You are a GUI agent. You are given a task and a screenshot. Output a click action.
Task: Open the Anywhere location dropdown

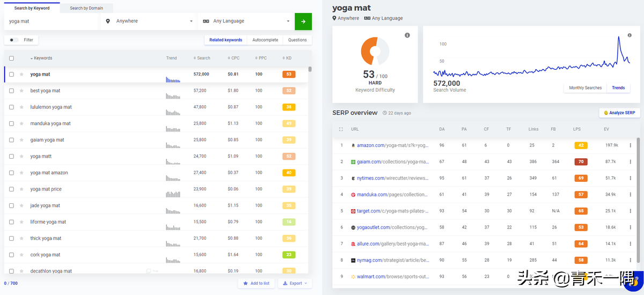[x=149, y=21]
